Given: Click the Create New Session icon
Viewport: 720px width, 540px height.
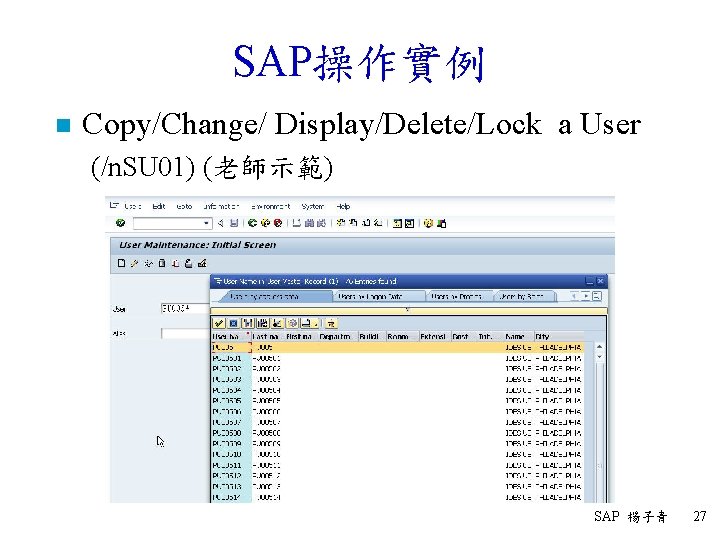Looking at the screenshot, I should point(397,223).
